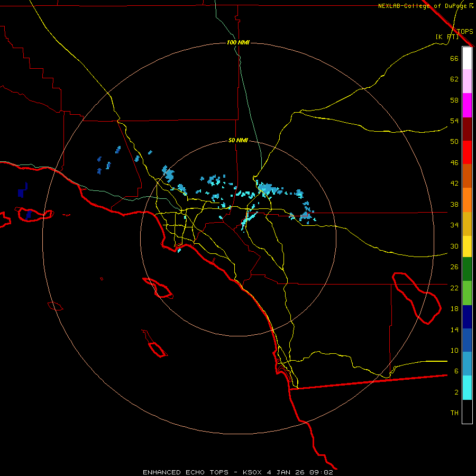The image size is (476, 476).
Task: Click the legend value '62'
Action: [454, 79]
